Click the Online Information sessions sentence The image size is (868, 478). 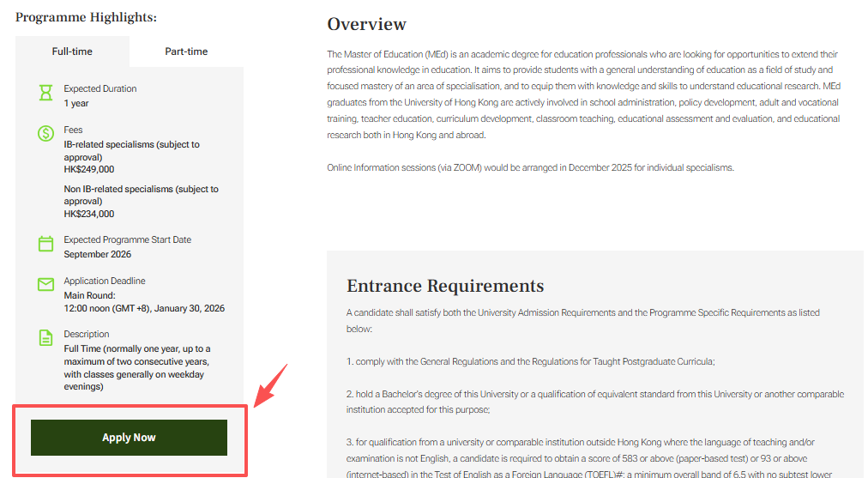coord(530,167)
